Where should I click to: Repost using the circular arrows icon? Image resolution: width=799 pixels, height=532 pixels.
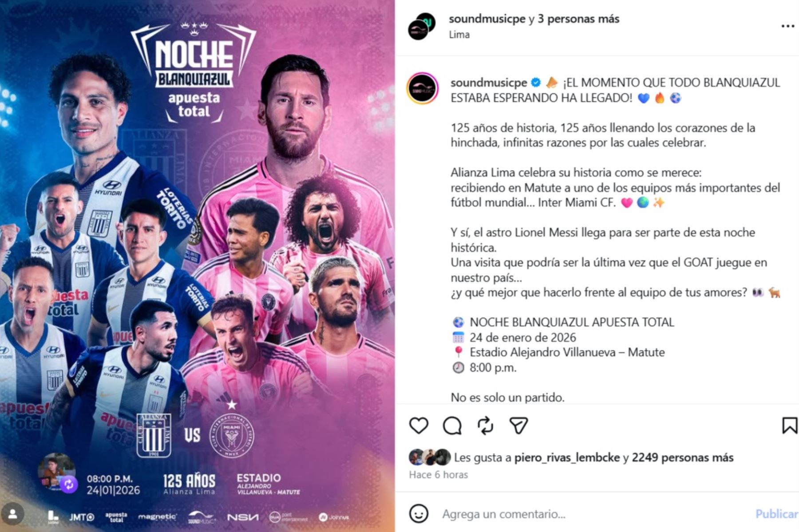(486, 426)
